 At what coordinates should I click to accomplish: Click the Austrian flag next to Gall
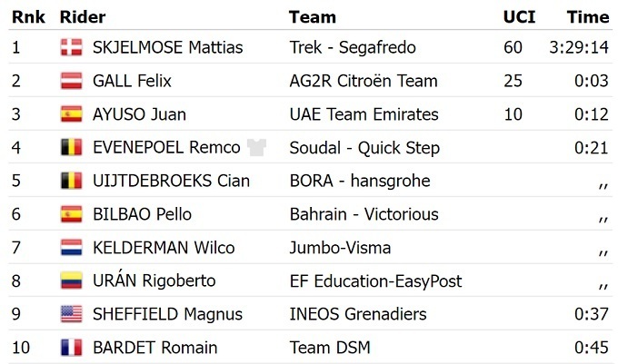click(71, 82)
